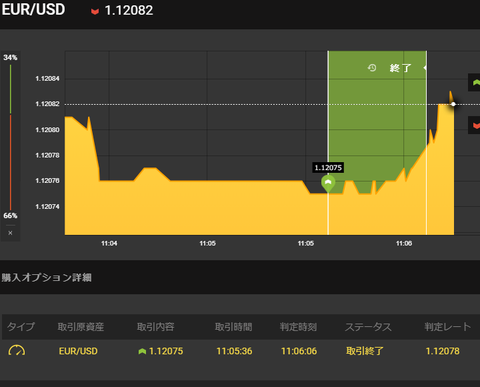This screenshot has height=387, width=480.
Task: Click the speedometer type icon in the option row
Action: (16, 351)
